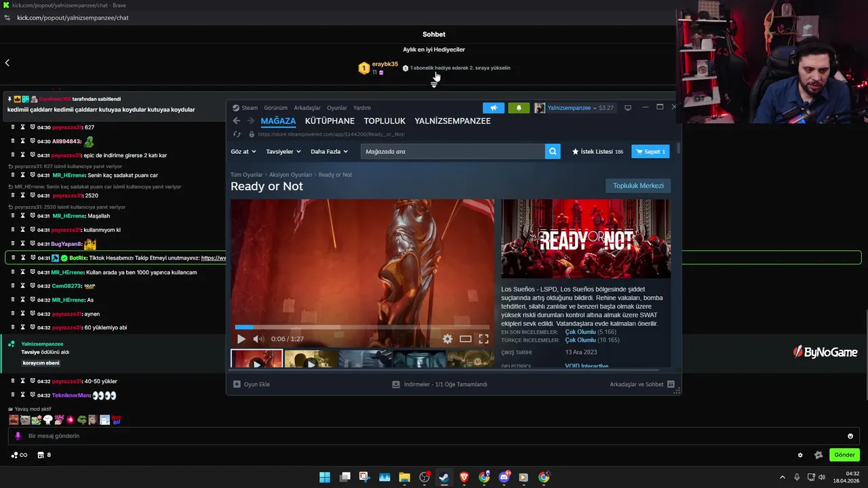Viewport: 868px width, 488px height.
Task: Open İndirmeler downloads status
Action: 439,384
